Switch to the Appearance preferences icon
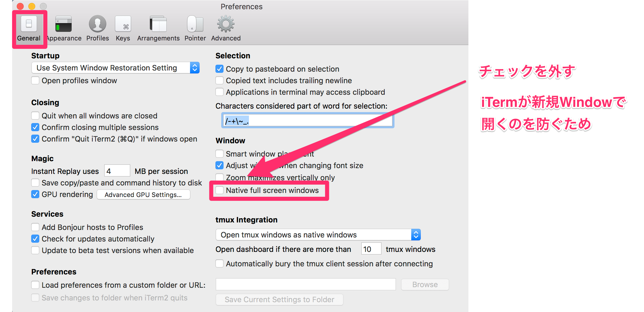This screenshot has height=312, width=644. (64, 24)
